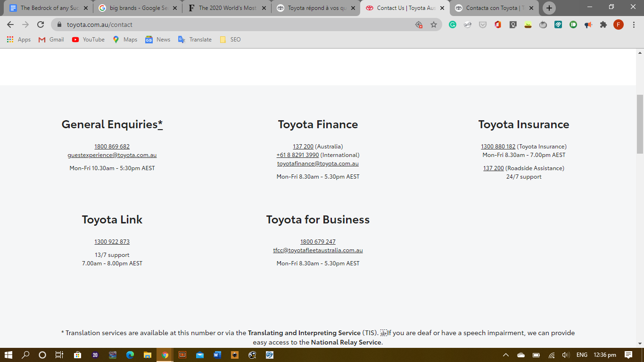Open Microsoft Word from the taskbar

[x=217, y=355]
